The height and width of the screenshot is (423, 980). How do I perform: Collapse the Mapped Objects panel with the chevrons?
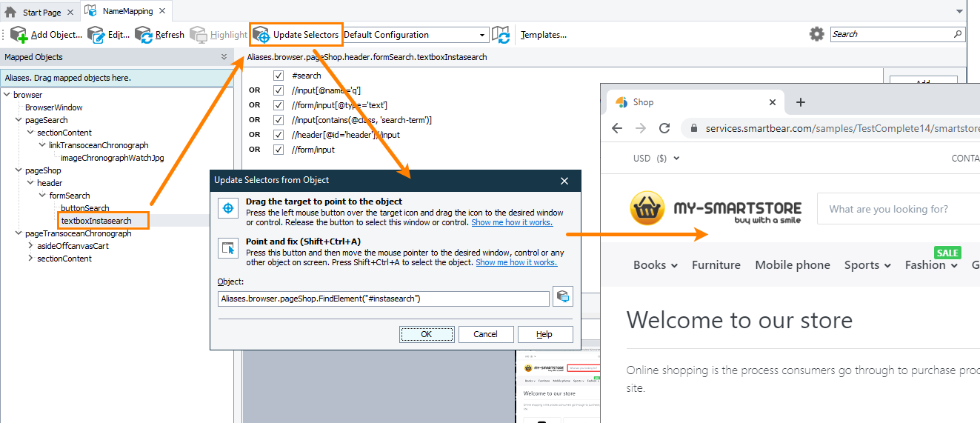pos(224,57)
